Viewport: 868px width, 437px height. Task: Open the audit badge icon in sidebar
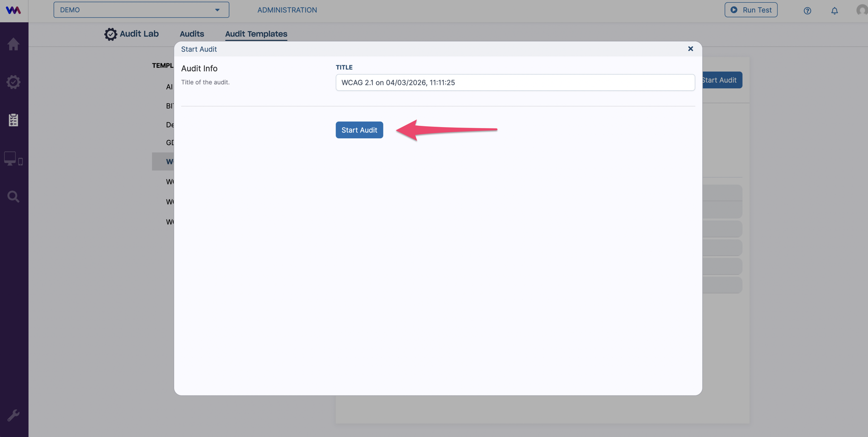tap(14, 82)
